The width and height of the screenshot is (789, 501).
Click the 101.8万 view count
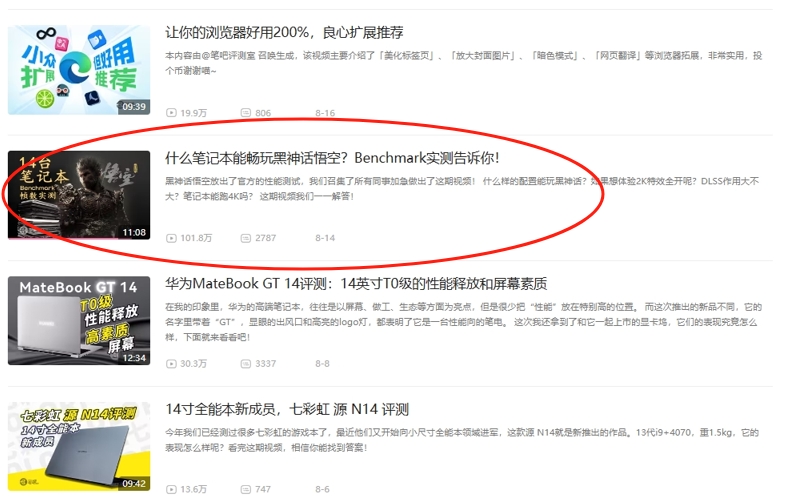[196, 238]
